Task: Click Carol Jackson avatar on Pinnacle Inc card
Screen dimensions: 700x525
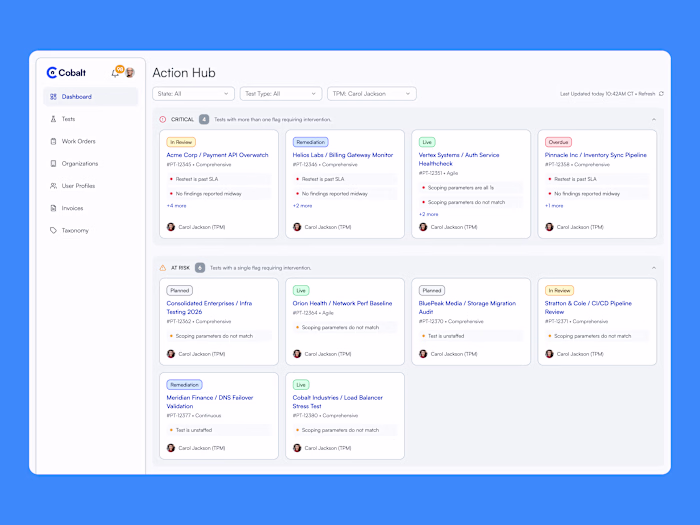Action: 549,227
